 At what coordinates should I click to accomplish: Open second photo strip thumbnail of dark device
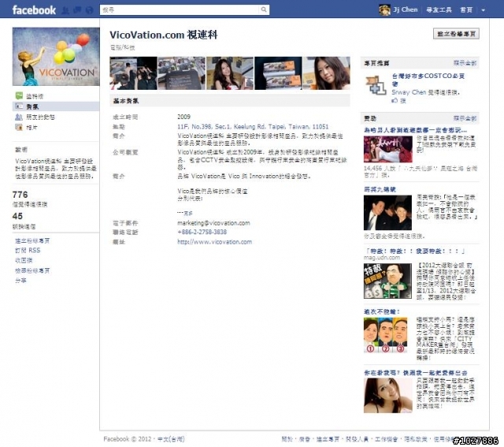[182, 73]
